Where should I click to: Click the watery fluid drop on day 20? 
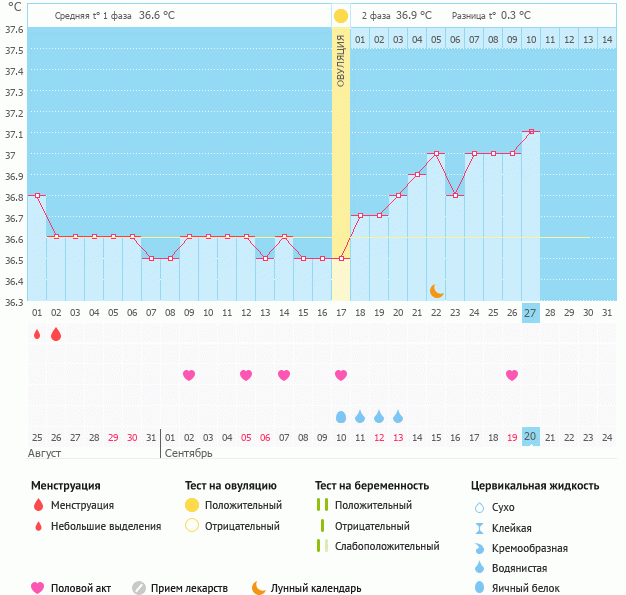(398, 416)
